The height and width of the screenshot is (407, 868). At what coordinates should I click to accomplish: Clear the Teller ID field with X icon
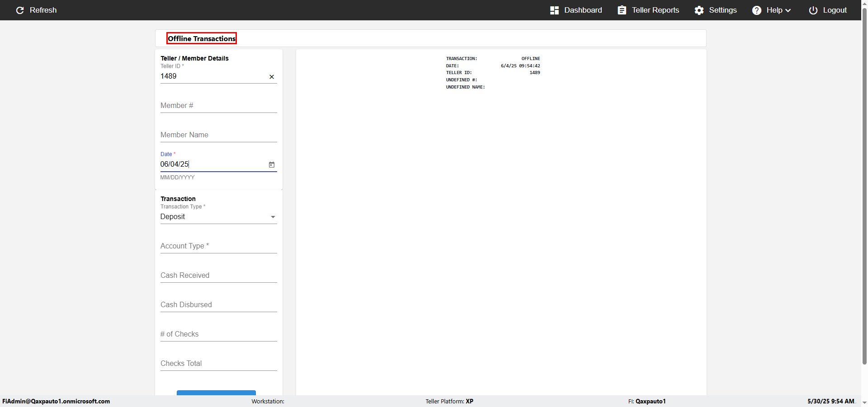click(272, 77)
